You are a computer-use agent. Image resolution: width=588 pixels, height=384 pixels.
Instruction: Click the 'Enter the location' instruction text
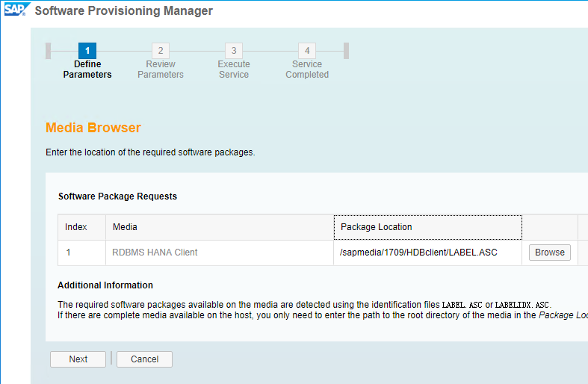point(150,152)
